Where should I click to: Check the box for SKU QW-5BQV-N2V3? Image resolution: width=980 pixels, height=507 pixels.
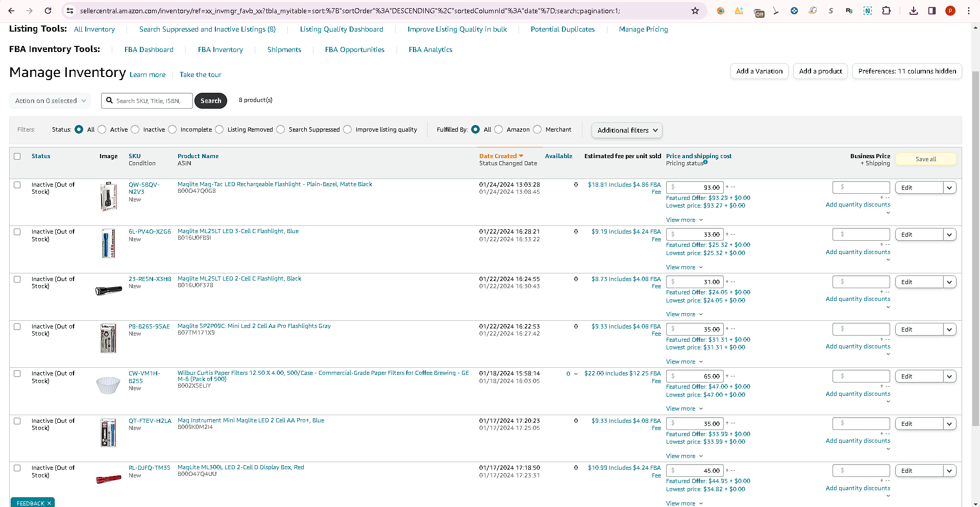click(x=17, y=185)
